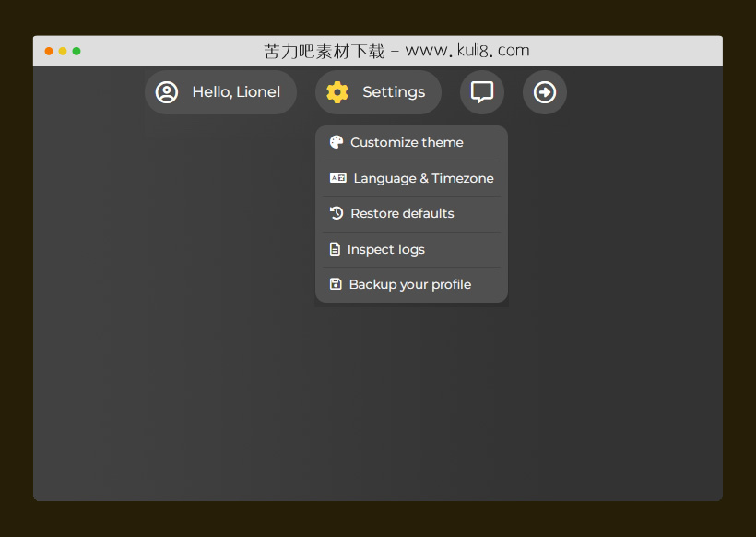The image size is (756, 537).
Task: Click the document icon beside Inspect logs
Action: [x=335, y=249]
